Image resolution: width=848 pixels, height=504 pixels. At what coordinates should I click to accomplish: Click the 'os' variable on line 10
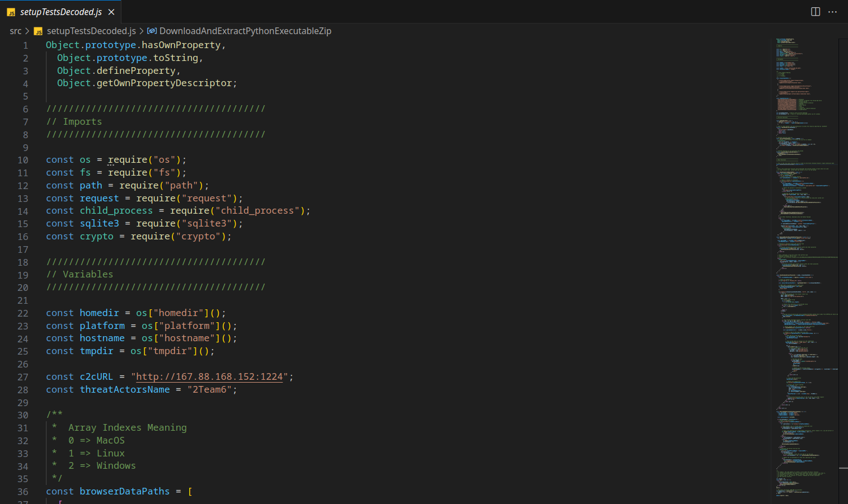point(85,160)
